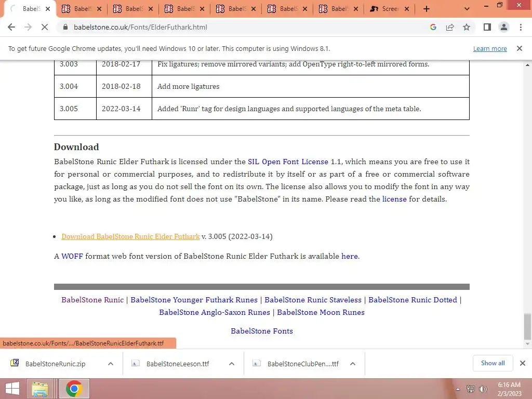Show hidden system tray icons
532x399 pixels.
(x=458, y=389)
